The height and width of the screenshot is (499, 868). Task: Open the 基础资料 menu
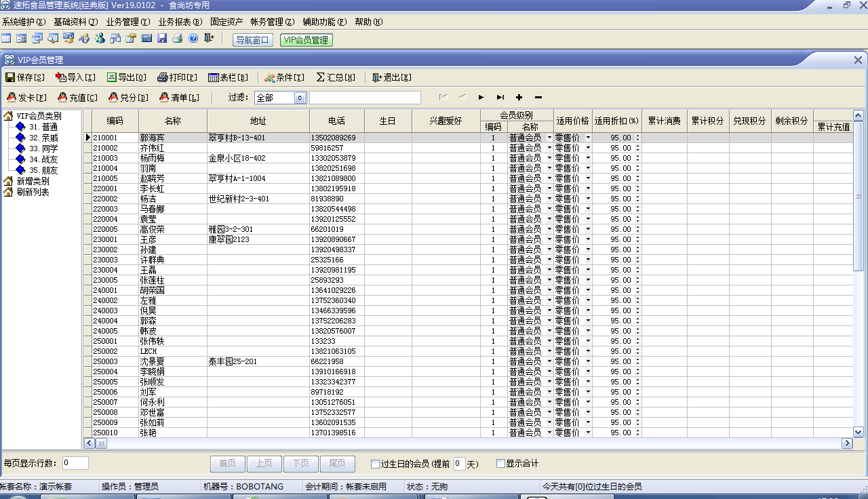click(75, 22)
